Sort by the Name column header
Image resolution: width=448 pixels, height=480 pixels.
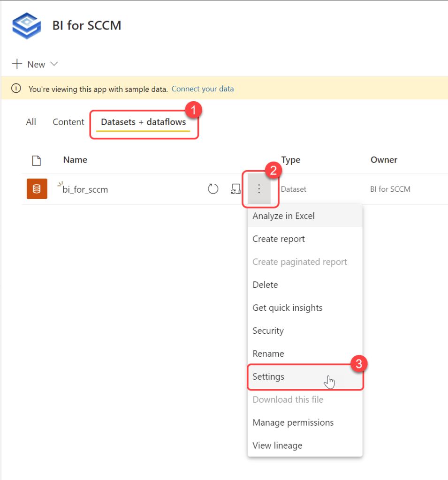pyautogui.click(x=75, y=160)
